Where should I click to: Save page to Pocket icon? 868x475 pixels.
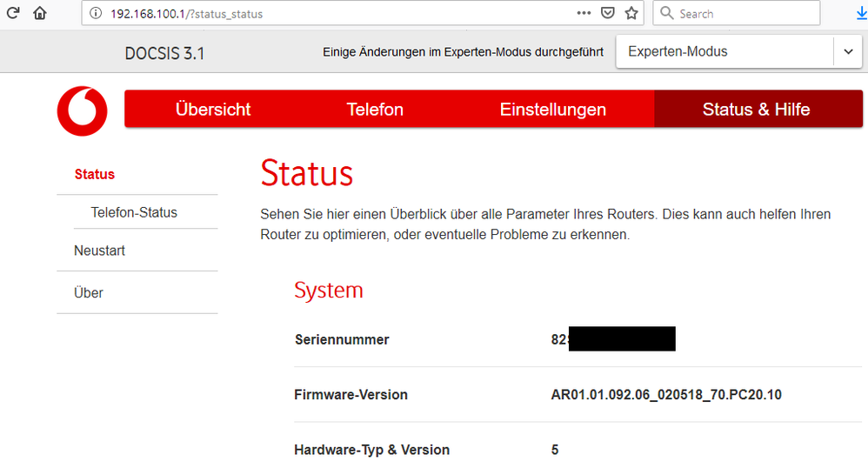608,13
